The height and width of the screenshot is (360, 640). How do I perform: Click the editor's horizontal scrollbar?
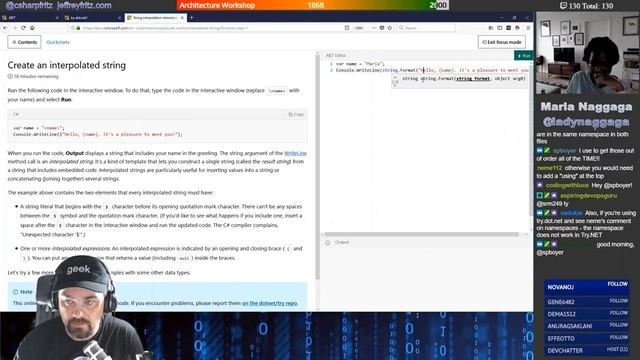pyautogui.click(x=422, y=234)
